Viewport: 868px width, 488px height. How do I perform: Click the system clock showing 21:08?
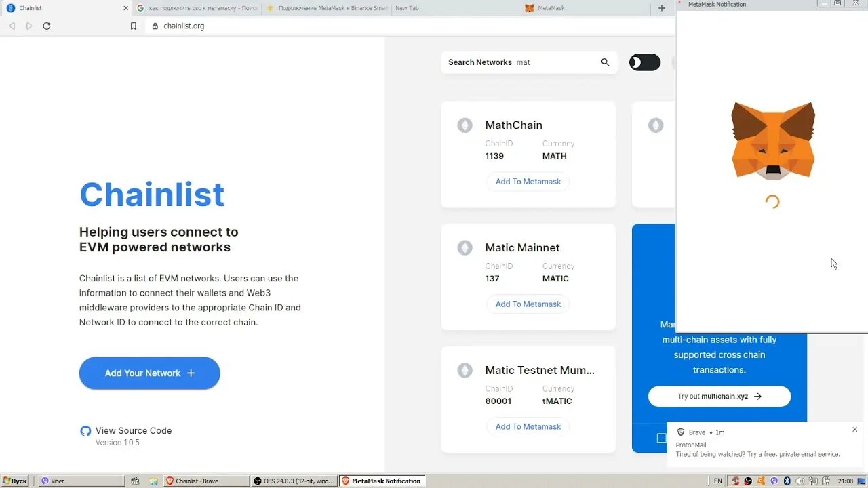point(845,481)
